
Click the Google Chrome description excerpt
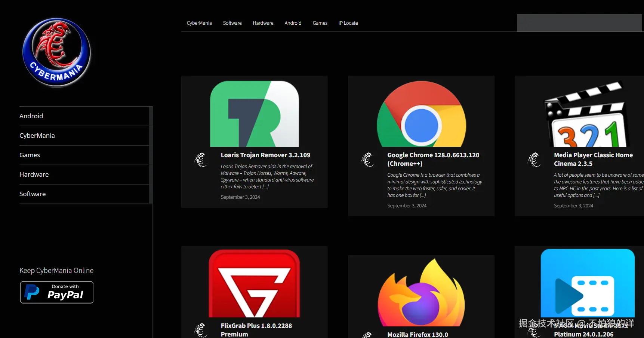pos(435,185)
